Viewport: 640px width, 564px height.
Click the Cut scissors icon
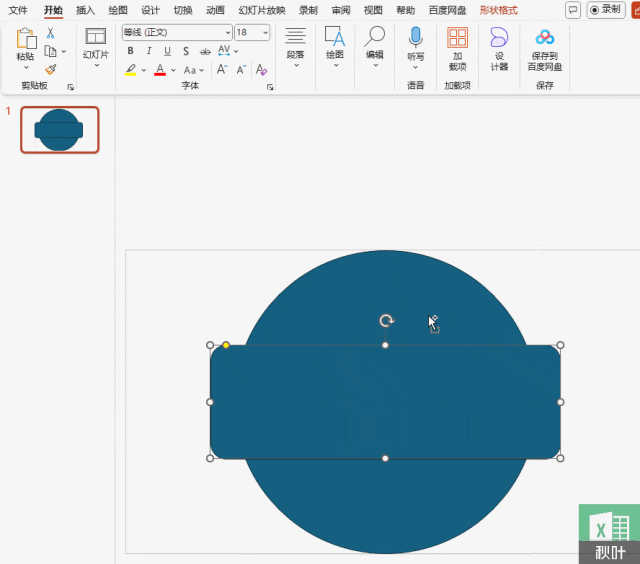point(51,33)
